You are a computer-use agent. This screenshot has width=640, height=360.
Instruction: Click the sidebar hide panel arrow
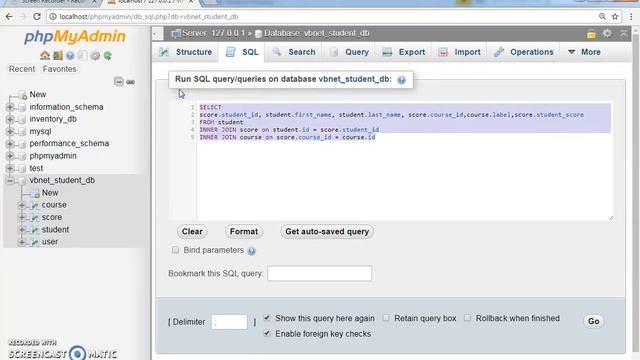pos(158,34)
